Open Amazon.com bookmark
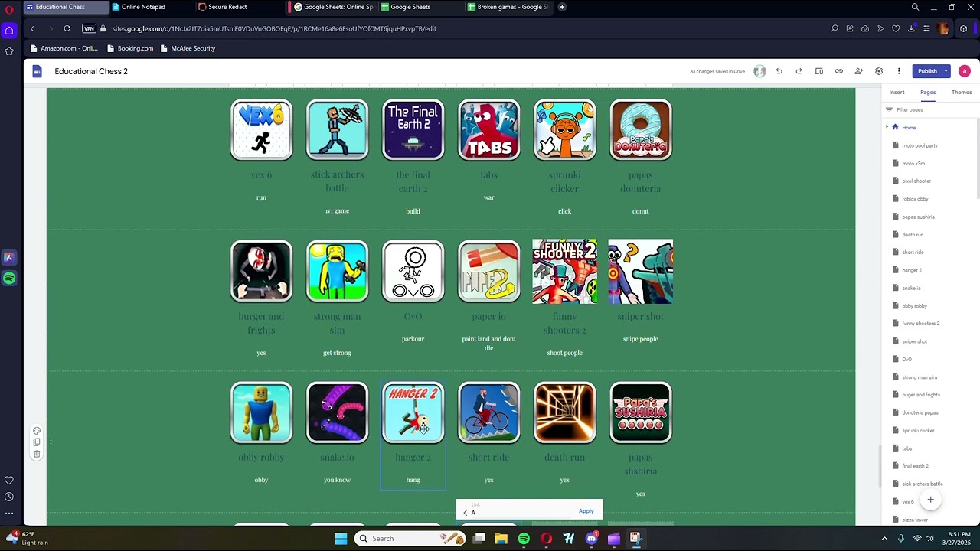The image size is (980, 551). [64, 48]
